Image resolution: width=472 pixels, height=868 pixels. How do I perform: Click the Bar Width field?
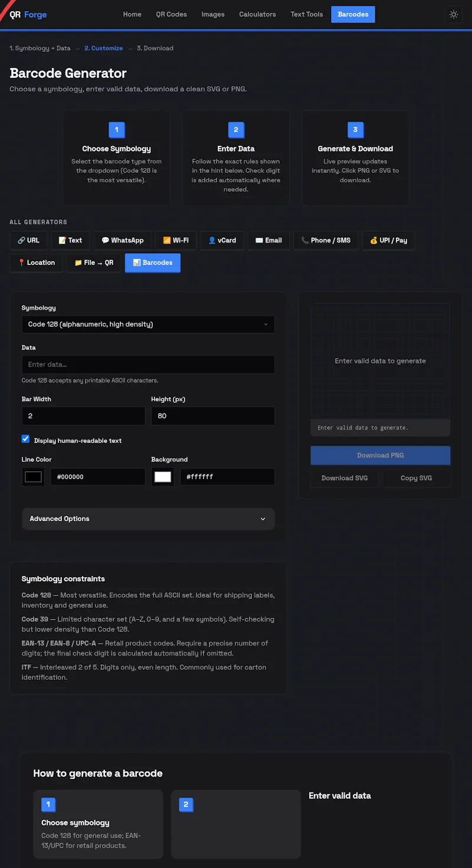[x=83, y=416]
